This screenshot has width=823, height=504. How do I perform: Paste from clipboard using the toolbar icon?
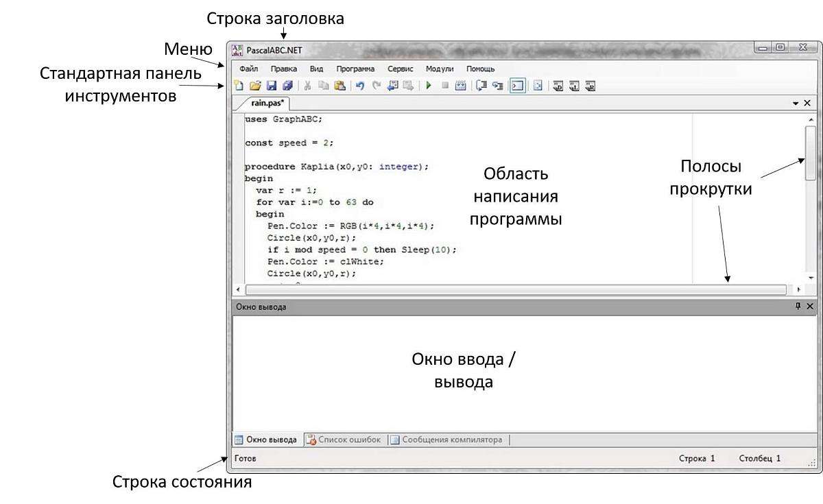coord(339,86)
